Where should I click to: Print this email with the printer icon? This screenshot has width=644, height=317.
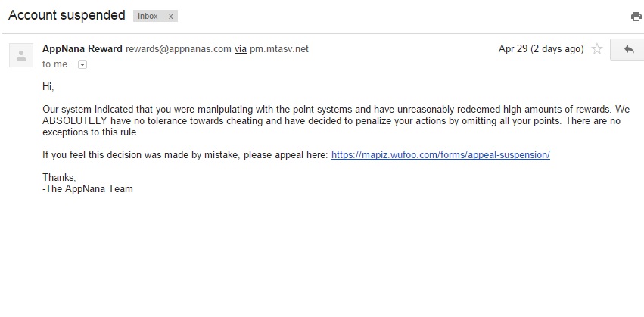pyautogui.click(x=636, y=16)
